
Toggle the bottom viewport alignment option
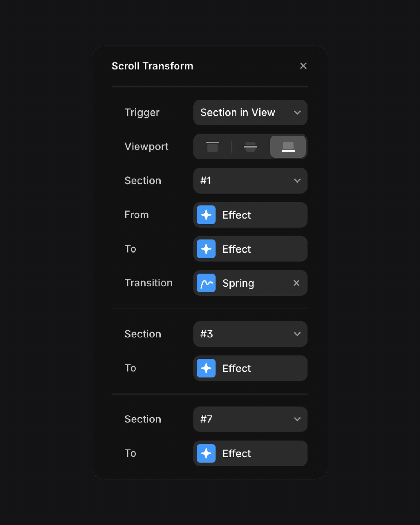288,147
